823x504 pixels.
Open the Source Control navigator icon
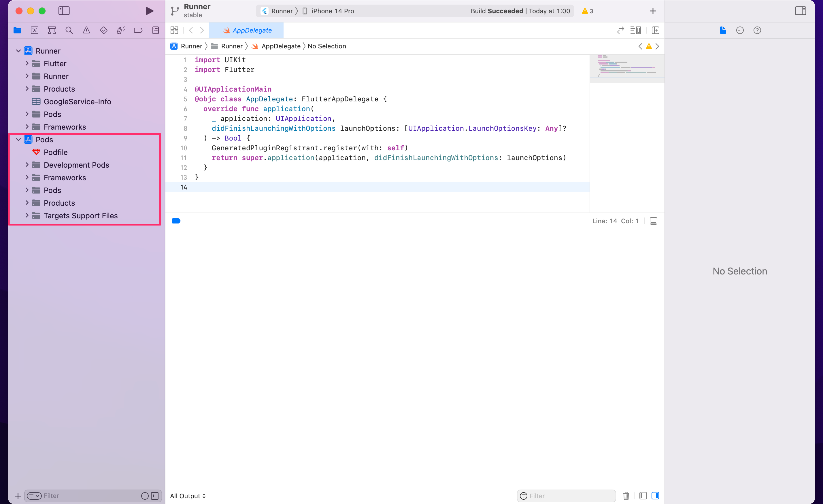click(34, 30)
